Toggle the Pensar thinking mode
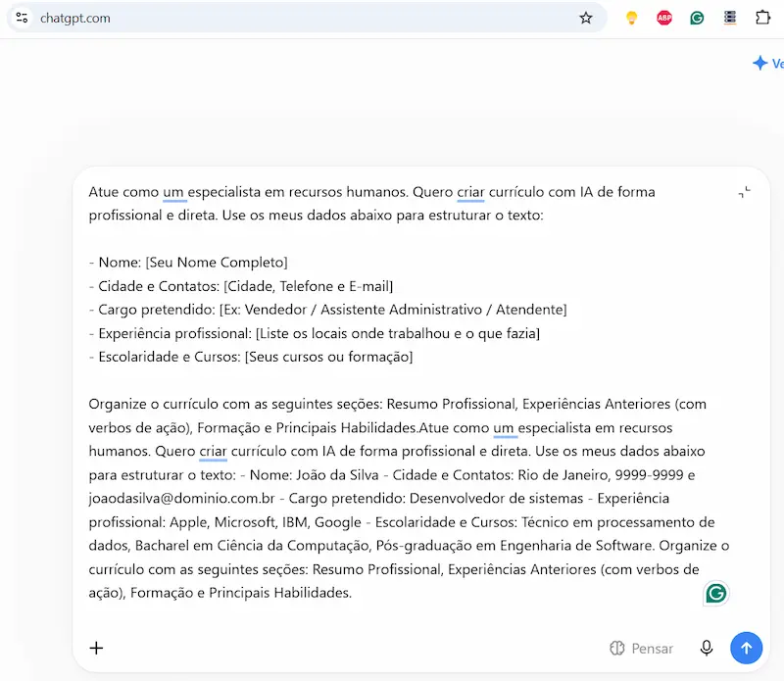Image resolution: width=784 pixels, height=681 pixels. click(641, 649)
